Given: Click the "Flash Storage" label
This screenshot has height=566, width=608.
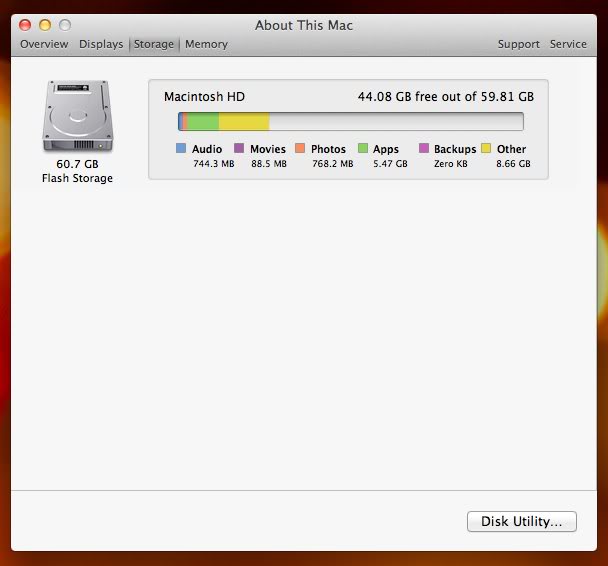Looking at the screenshot, I should click(x=77, y=178).
